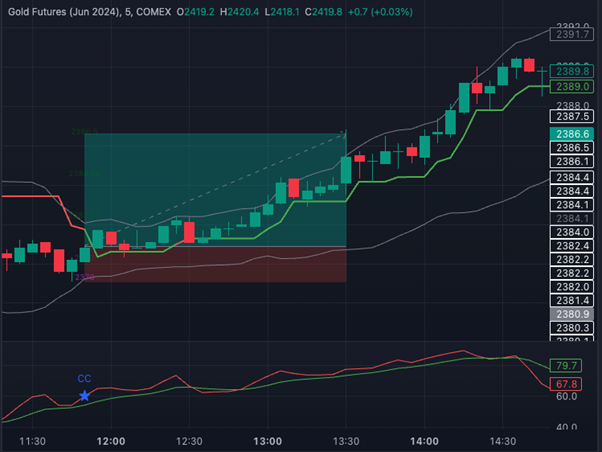Click the green 2386.6 price label
The image size is (602, 452).
[572, 132]
